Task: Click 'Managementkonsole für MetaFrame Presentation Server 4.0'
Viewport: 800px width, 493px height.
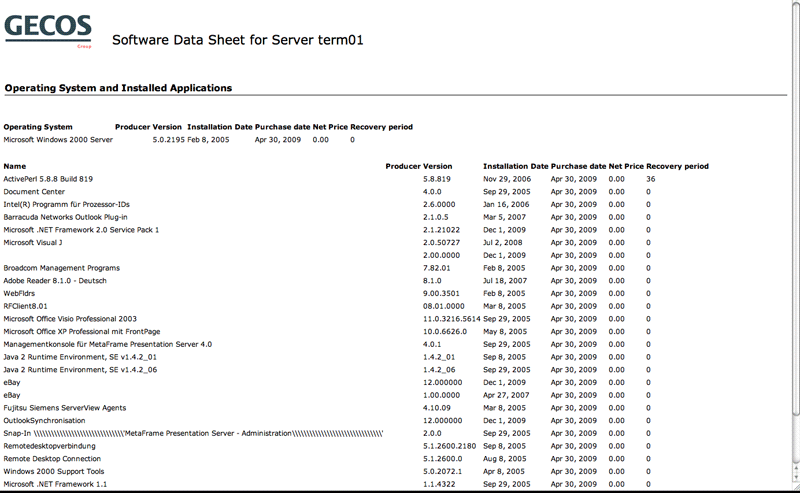Action: pos(108,344)
